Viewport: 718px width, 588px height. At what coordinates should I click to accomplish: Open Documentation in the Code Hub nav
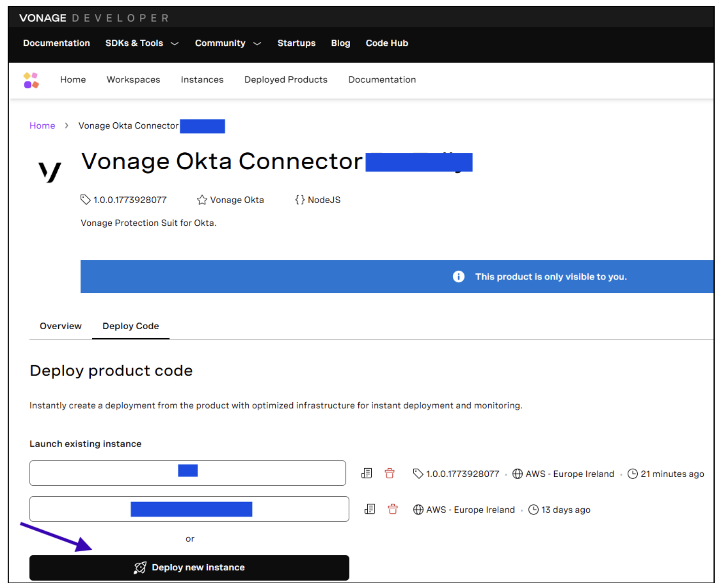(382, 80)
